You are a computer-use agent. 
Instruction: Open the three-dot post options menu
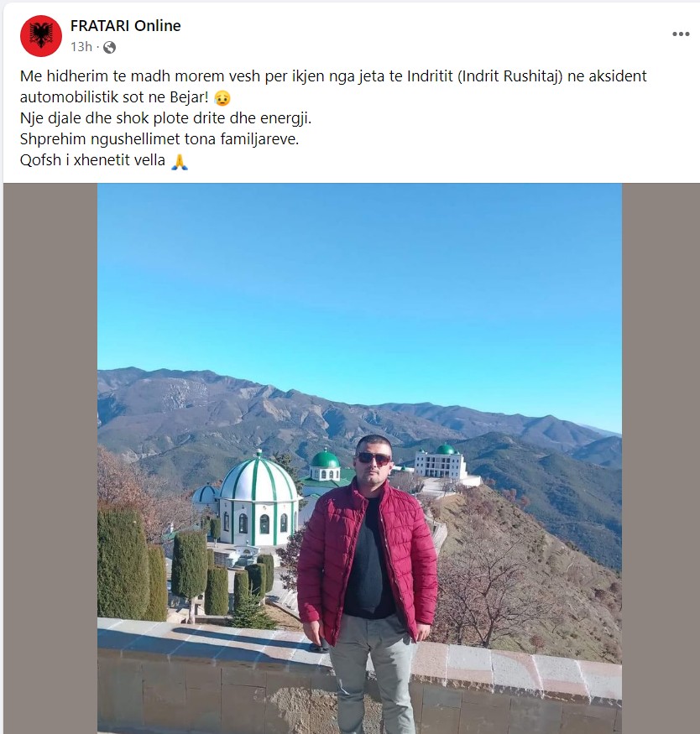pyautogui.click(x=681, y=34)
